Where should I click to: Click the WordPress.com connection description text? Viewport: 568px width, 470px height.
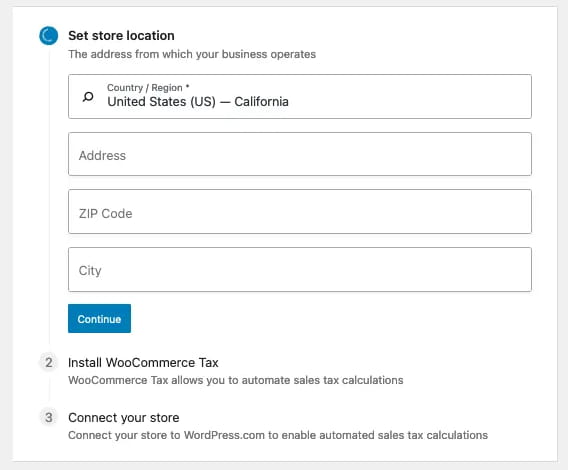pyautogui.click(x=278, y=435)
